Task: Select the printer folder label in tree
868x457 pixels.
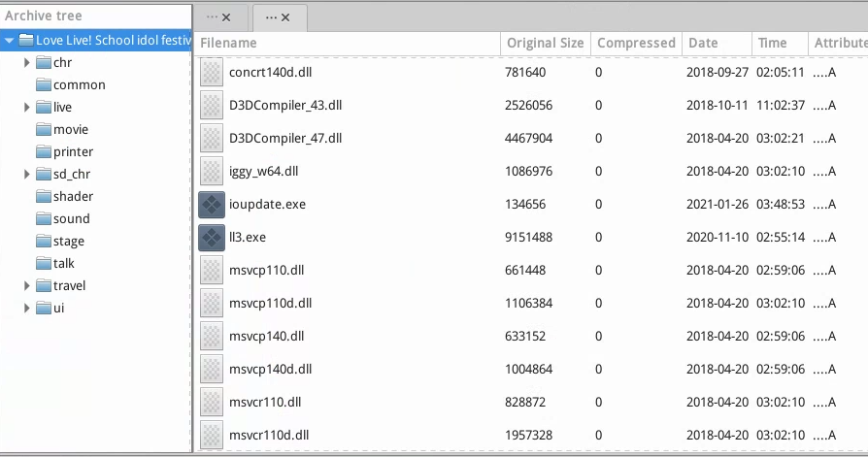Action: [x=73, y=151]
